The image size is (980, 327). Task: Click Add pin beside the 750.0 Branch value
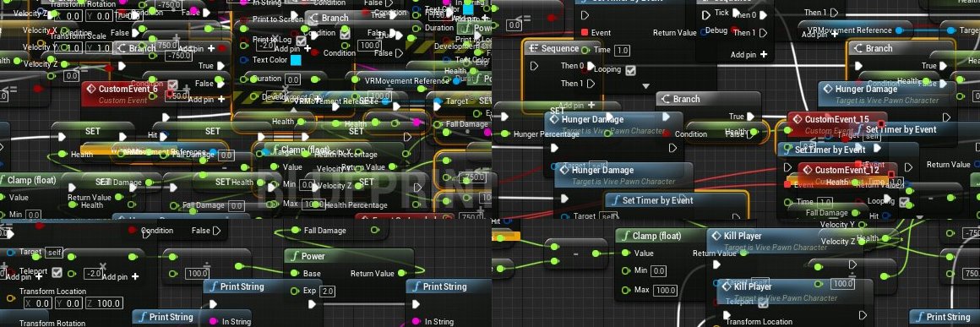(x=196, y=48)
